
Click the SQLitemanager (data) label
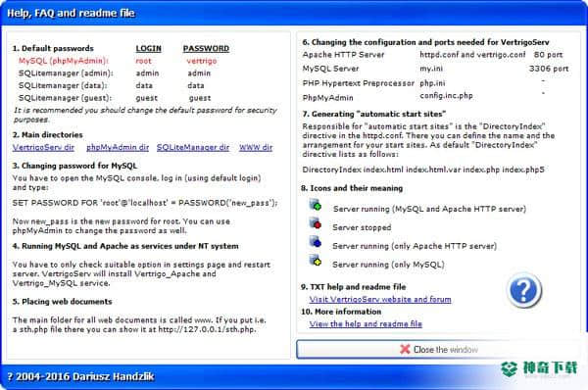click(63, 85)
